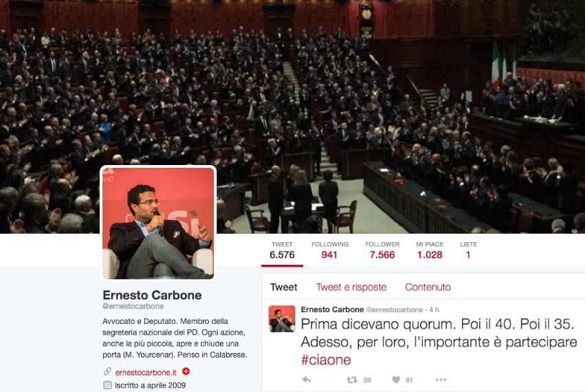Viewport: 585px width, 392px height.
Task: Select the Tweet timeline tab
Action: click(283, 287)
